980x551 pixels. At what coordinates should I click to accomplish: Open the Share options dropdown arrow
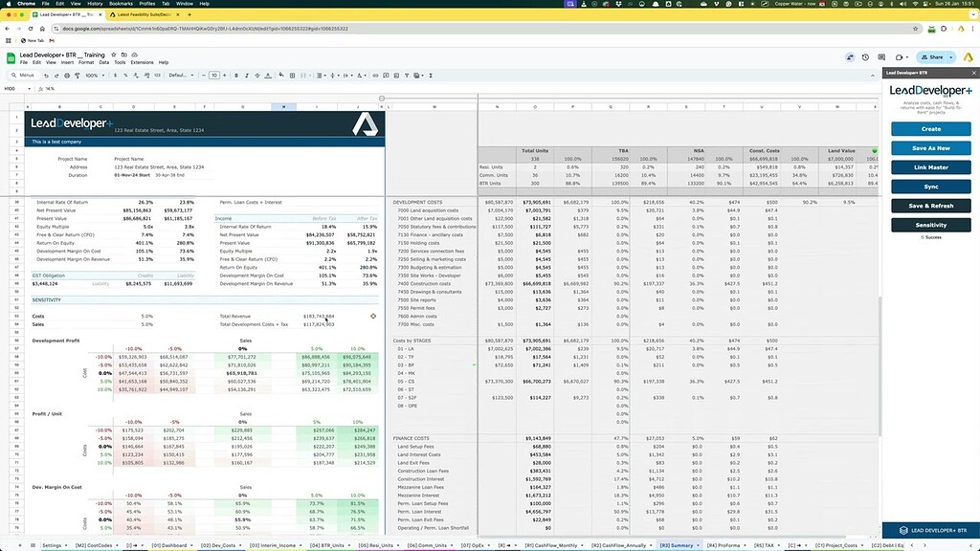[x=951, y=57]
